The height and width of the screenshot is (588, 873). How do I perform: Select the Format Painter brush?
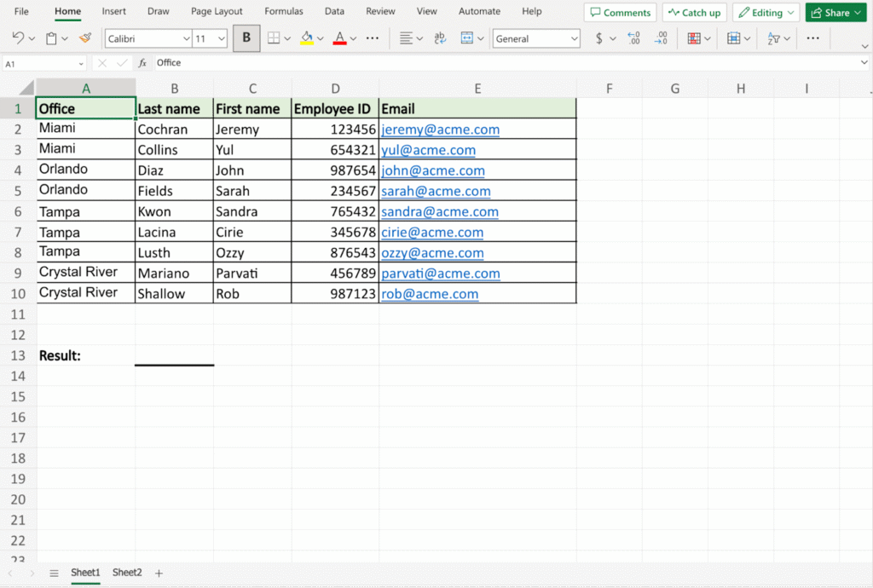(x=85, y=37)
